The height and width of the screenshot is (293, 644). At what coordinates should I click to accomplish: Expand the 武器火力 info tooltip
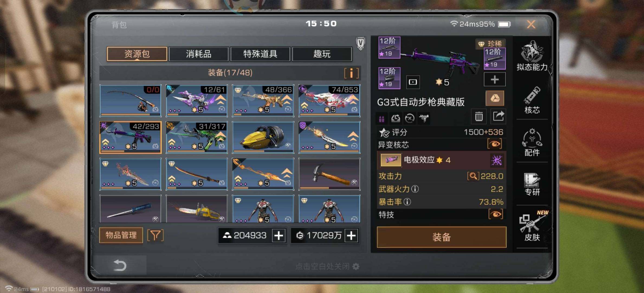(415, 189)
